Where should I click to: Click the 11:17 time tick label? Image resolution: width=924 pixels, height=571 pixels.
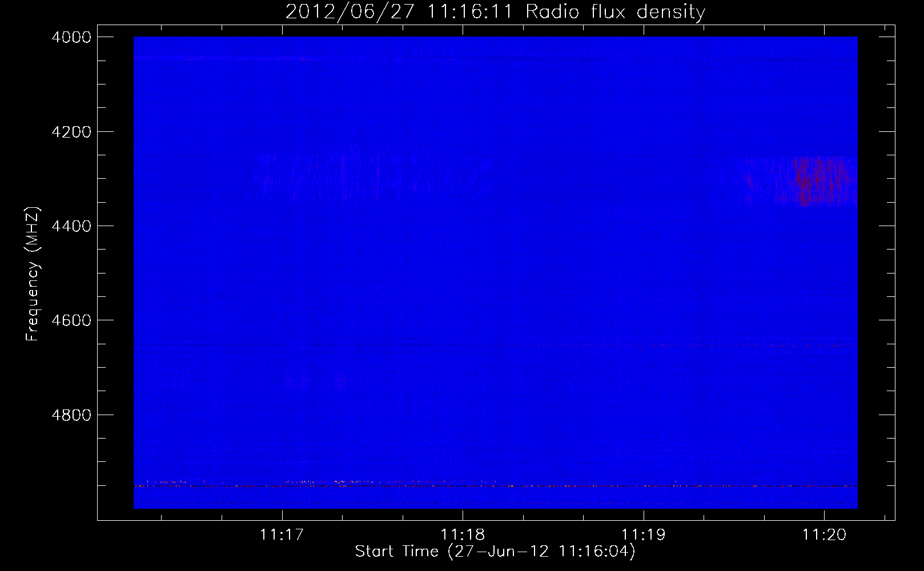282,535
